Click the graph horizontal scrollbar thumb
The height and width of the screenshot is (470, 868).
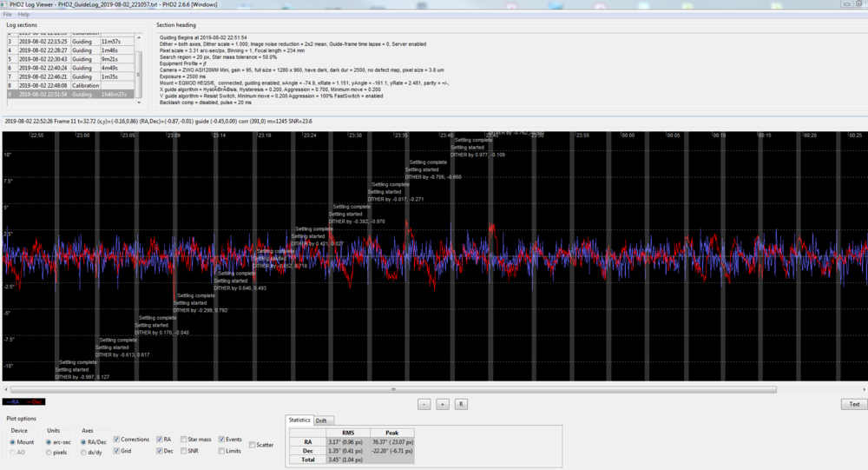pyautogui.click(x=393, y=389)
